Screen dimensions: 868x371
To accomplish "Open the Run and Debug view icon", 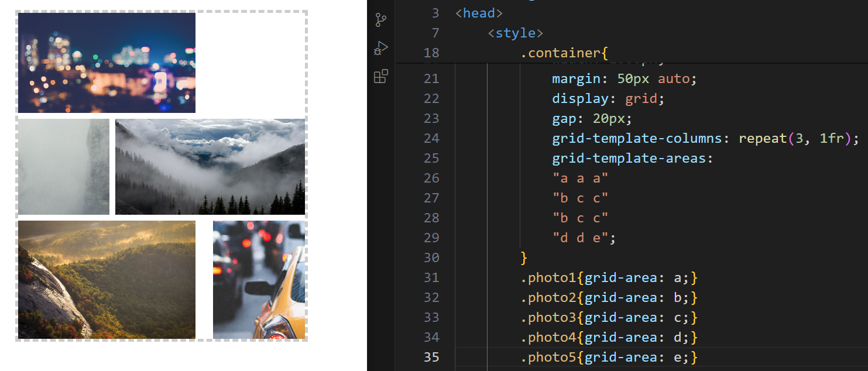I will tap(381, 48).
